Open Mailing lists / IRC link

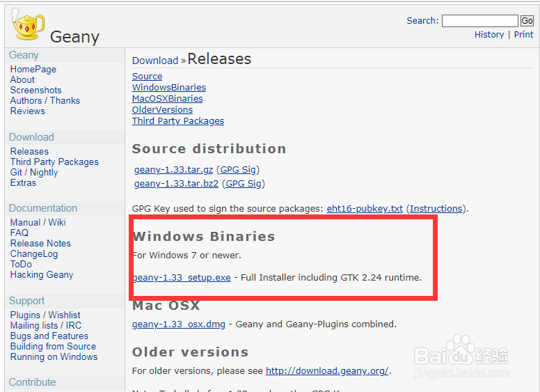pyautogui.click(x=46, y=326)
